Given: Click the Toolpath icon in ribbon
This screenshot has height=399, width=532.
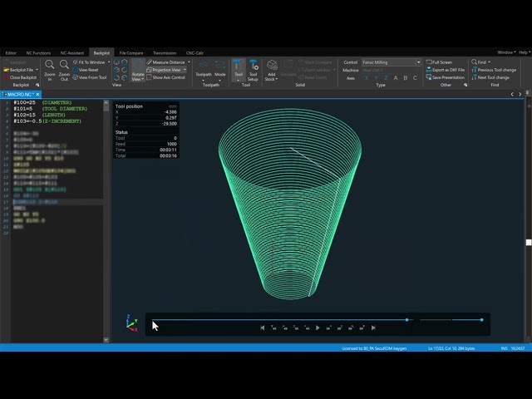Looking at the screenshot, I should [x=204, y=65].
